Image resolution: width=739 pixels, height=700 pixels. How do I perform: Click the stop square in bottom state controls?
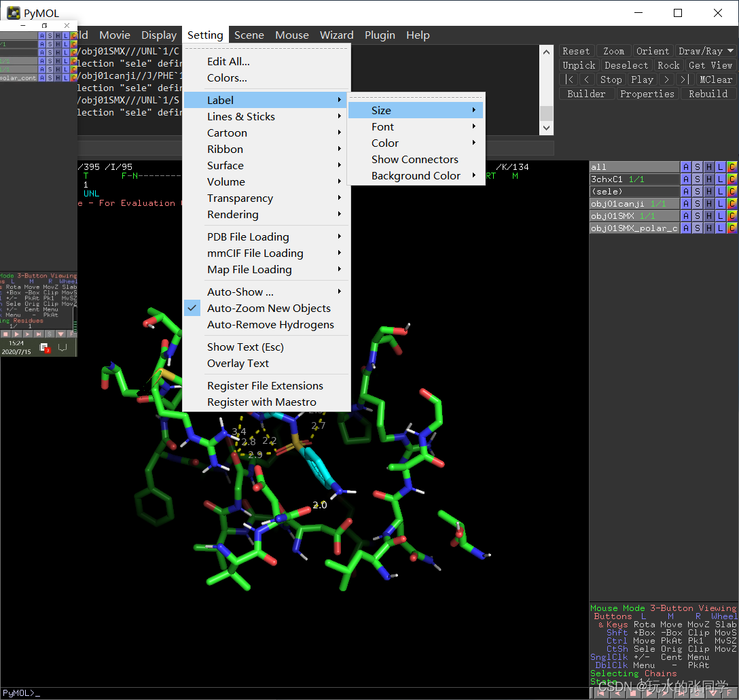(x=633, y=694)
